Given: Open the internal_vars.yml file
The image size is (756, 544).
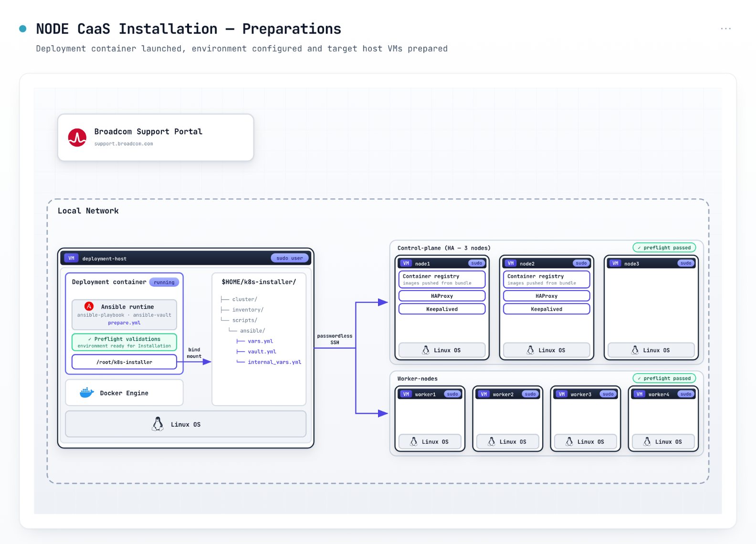Looking at the screenshot, I should (274, 362).
